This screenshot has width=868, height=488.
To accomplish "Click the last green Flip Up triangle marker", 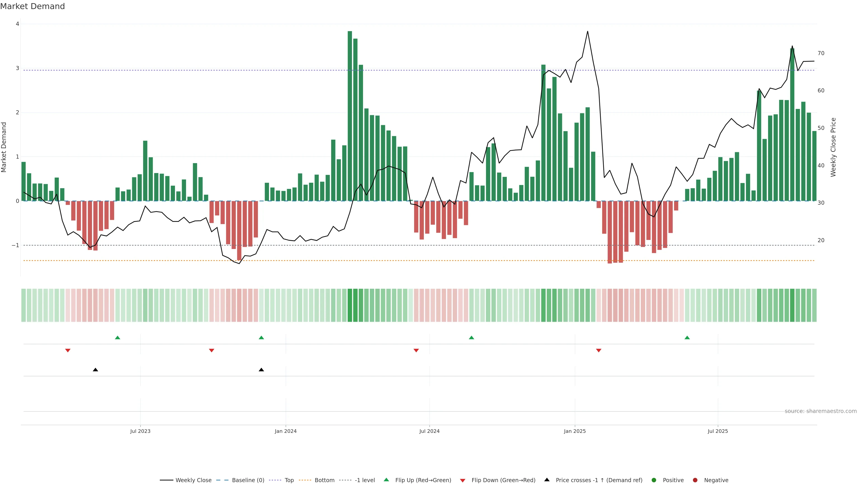I will click(687, 338).
